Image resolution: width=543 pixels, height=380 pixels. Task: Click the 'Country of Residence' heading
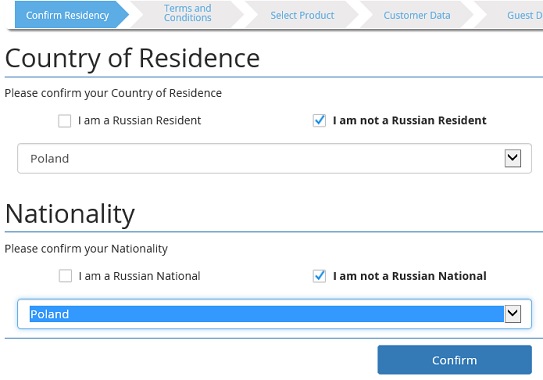132,58
